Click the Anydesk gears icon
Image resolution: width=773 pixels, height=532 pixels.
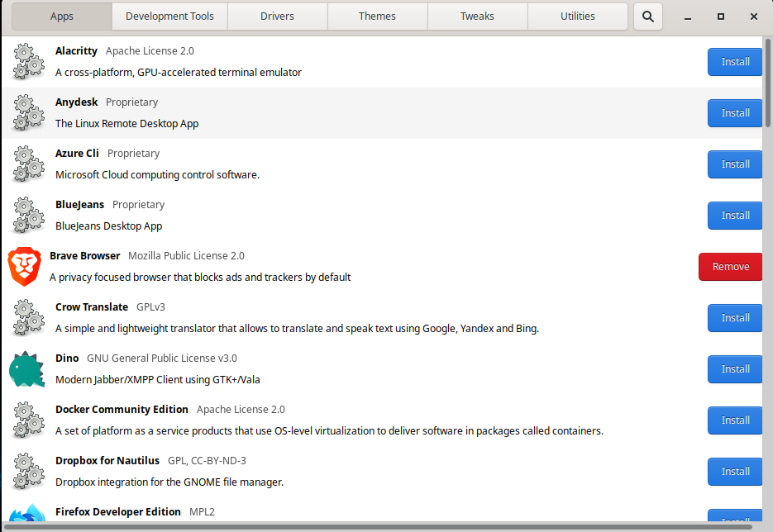click(28, 113)
